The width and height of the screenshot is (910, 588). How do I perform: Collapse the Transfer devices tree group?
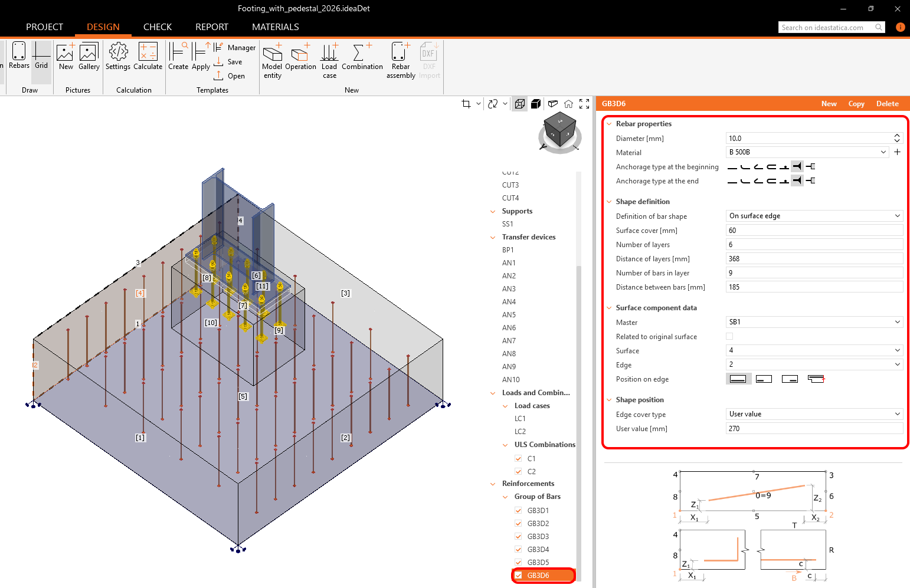(493, 237)
